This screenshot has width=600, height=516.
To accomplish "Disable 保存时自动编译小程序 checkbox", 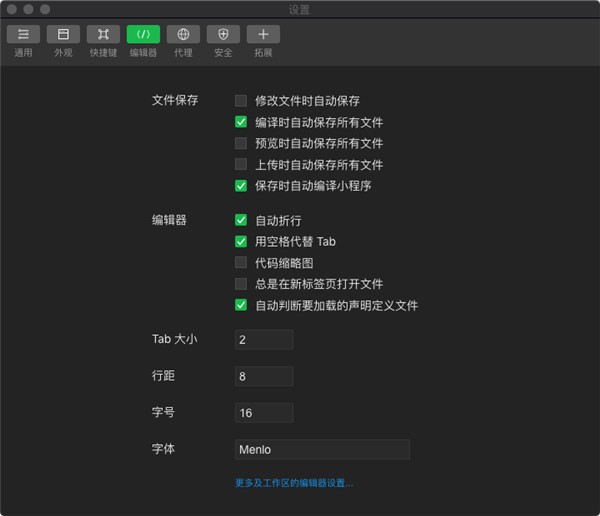I will 241,185.
